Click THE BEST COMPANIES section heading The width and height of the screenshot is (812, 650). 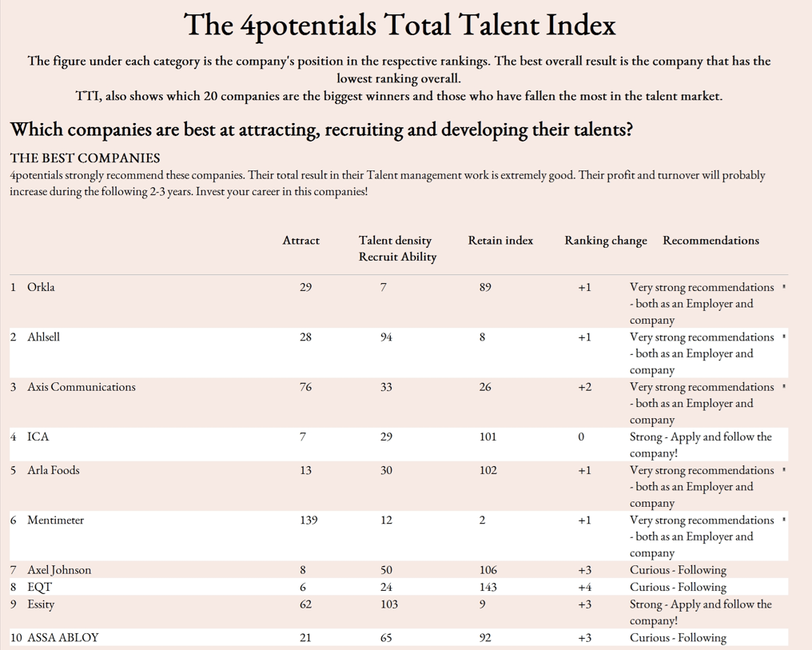85,158
